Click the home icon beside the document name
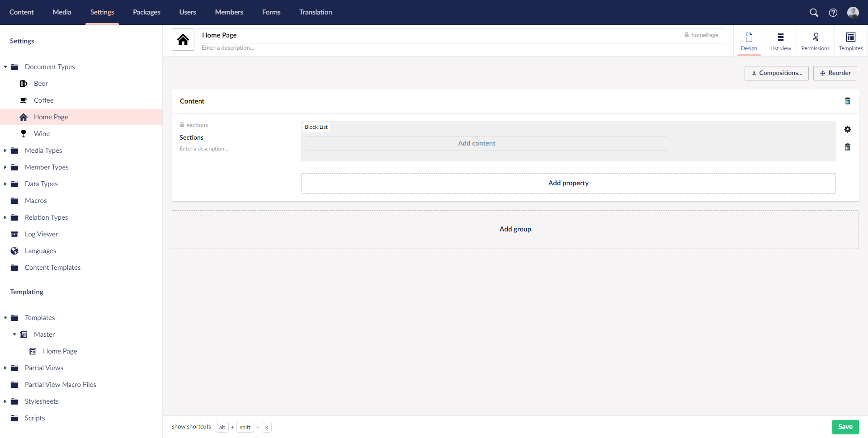Image resolution: width=868 pixels, height=438 pixels. pyautogui.click(x=183, y=39)
